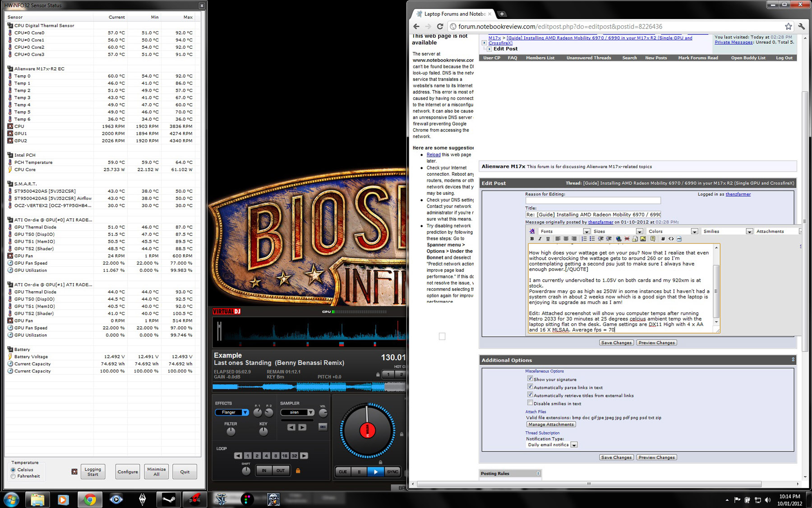Insert an unordered bullet list in editor
Screen dimensions: 812x508
pos(592,239)
